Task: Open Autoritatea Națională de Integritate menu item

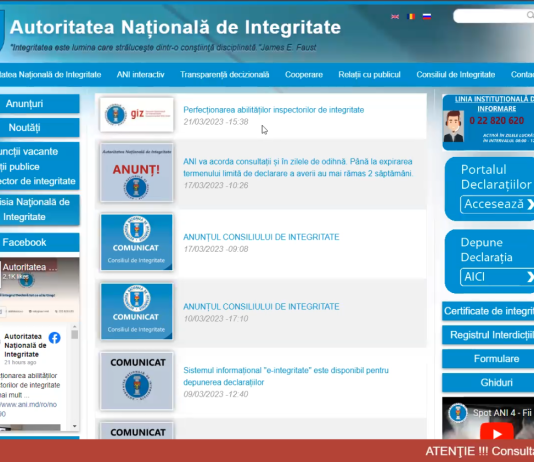Action: [x=50, y=75]
